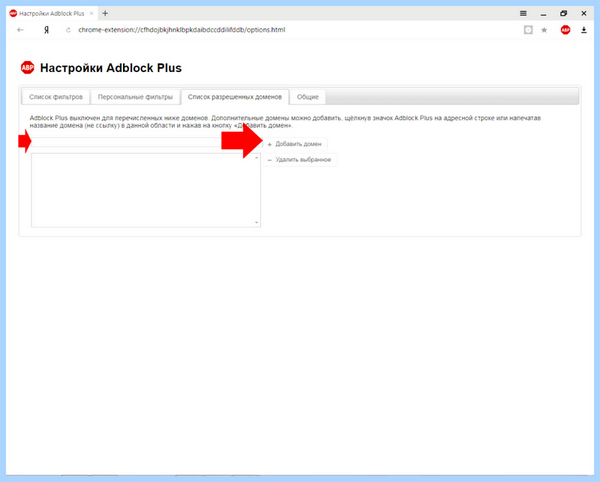The height and width of the screenshot is (482, 600).
Task: Open the browser hamburger menu
Action: (523, 13)
